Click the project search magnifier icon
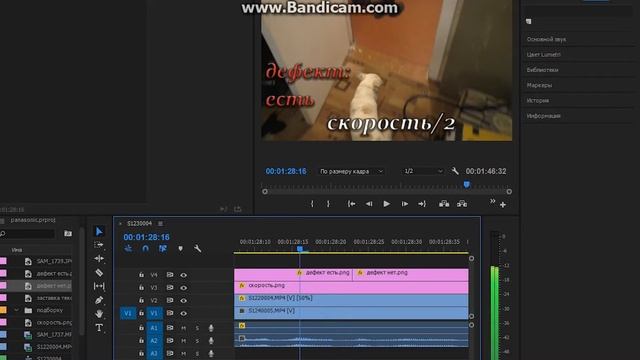 [3, 234]
